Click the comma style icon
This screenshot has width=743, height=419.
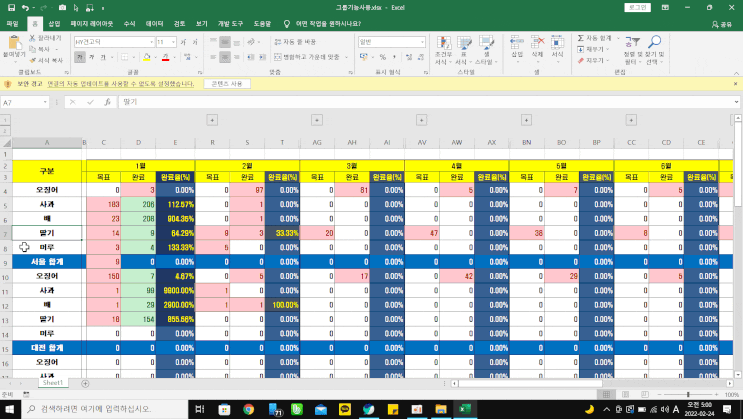pos(394,57)
